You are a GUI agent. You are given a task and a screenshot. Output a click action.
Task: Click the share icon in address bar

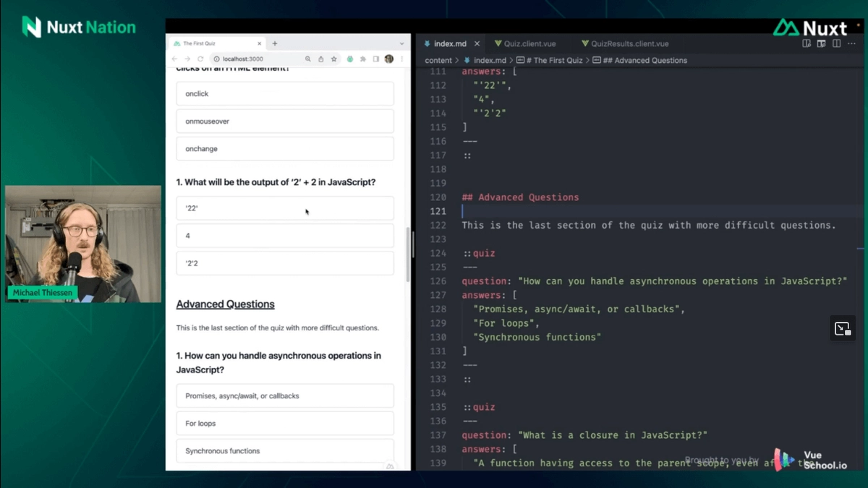[x=320, y=59]
